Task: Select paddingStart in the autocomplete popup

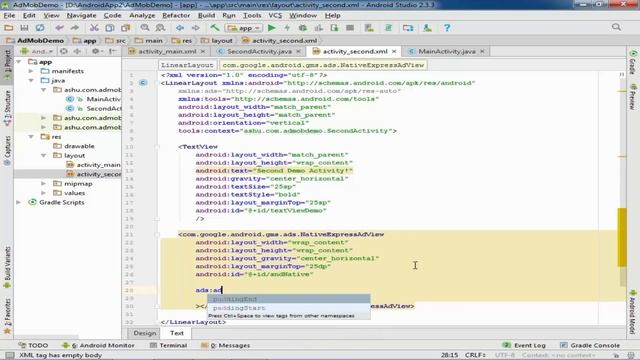Action: (x=289, y=308)
